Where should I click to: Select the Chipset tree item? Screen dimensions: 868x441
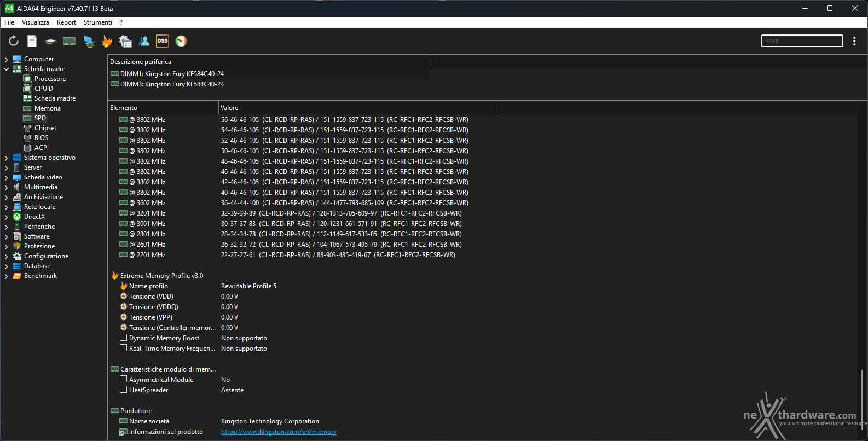(45, 128)
